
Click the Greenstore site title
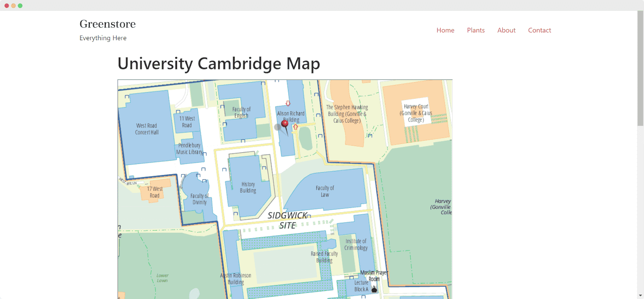[x=107, y=24]
